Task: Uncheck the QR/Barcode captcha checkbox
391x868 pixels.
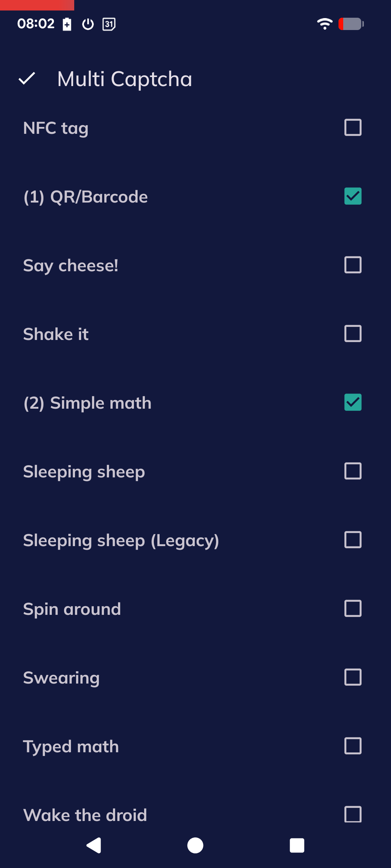Action: pos(353,196)
